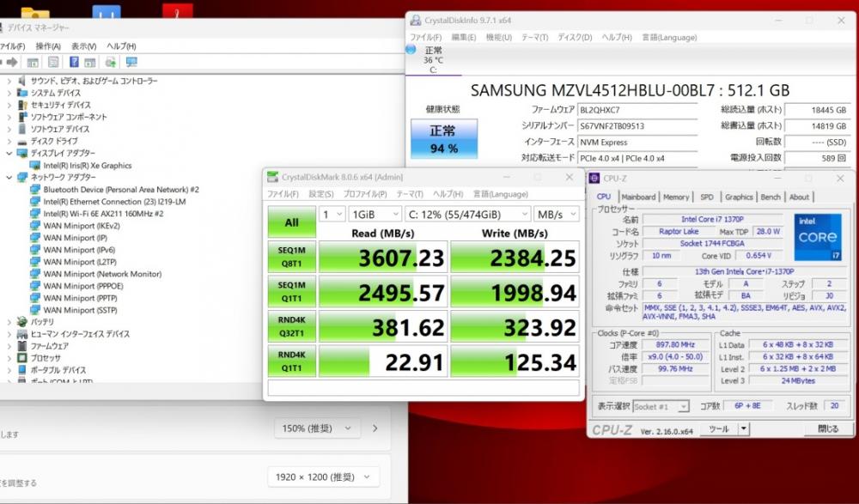859x504 pixels.
Task: Select Bluetooth Device (Personal Area Network) #2
Action: point(121,190)
